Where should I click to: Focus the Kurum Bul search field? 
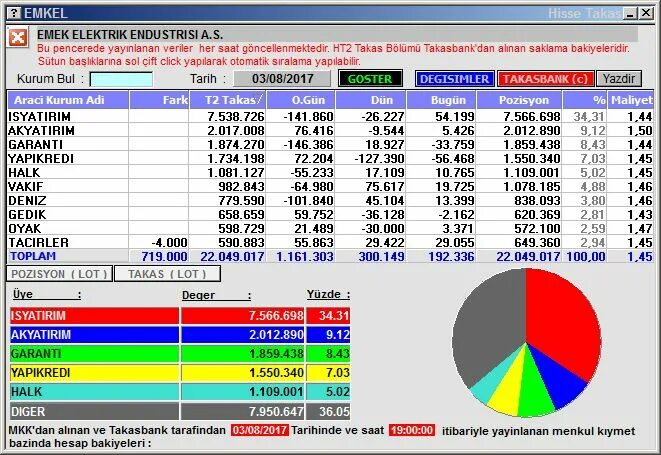point(121,79)
